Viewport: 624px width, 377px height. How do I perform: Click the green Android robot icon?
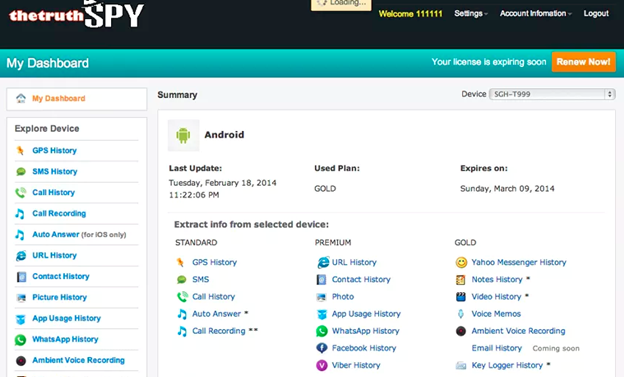click(x=183, y=135)
